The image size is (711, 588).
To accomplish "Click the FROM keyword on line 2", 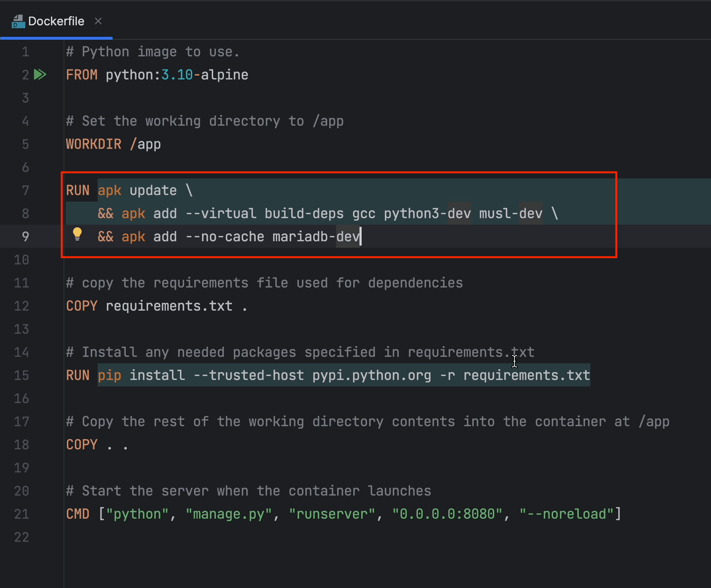I will tap(82, 75).
